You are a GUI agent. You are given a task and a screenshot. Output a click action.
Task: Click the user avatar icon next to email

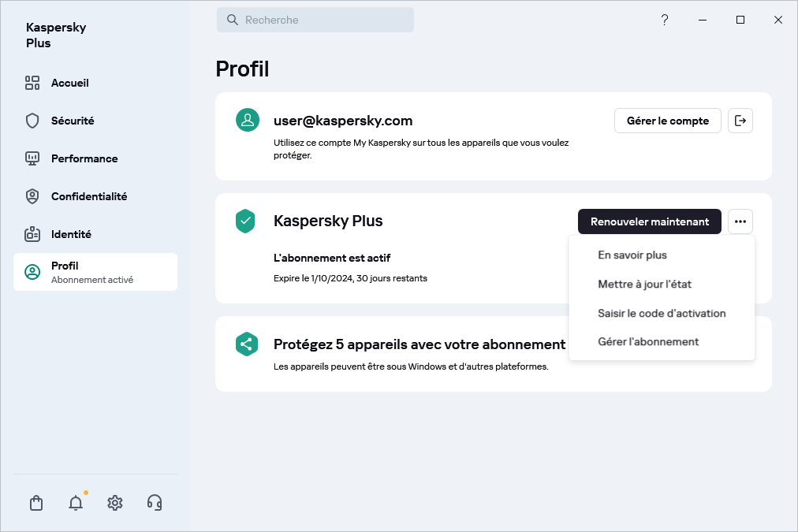[248, 120]
